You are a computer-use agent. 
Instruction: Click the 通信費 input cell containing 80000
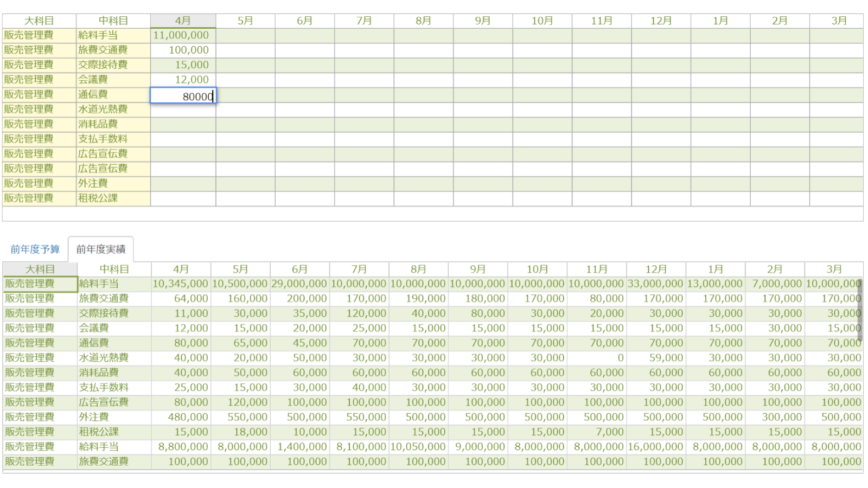[x=183, y=96]
